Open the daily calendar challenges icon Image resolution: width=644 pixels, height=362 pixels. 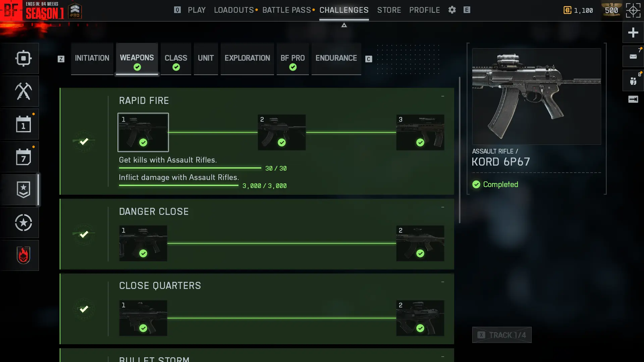(x=23, y=124)
